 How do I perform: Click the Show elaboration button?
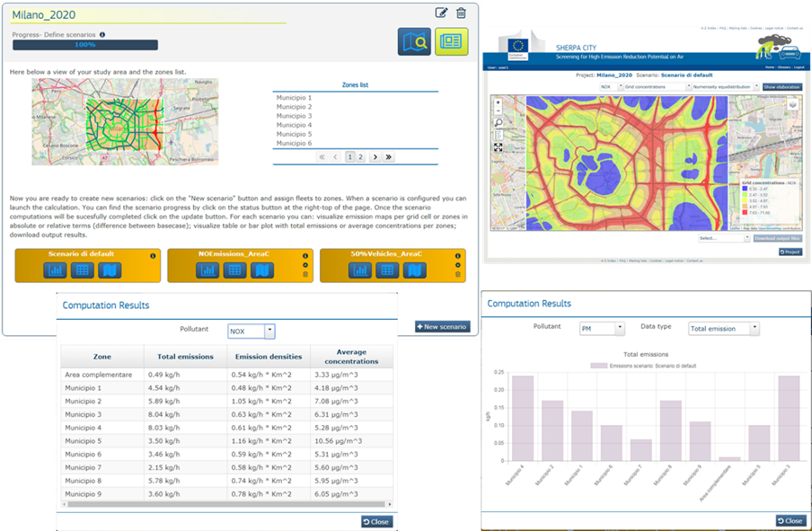coord(782,87)
